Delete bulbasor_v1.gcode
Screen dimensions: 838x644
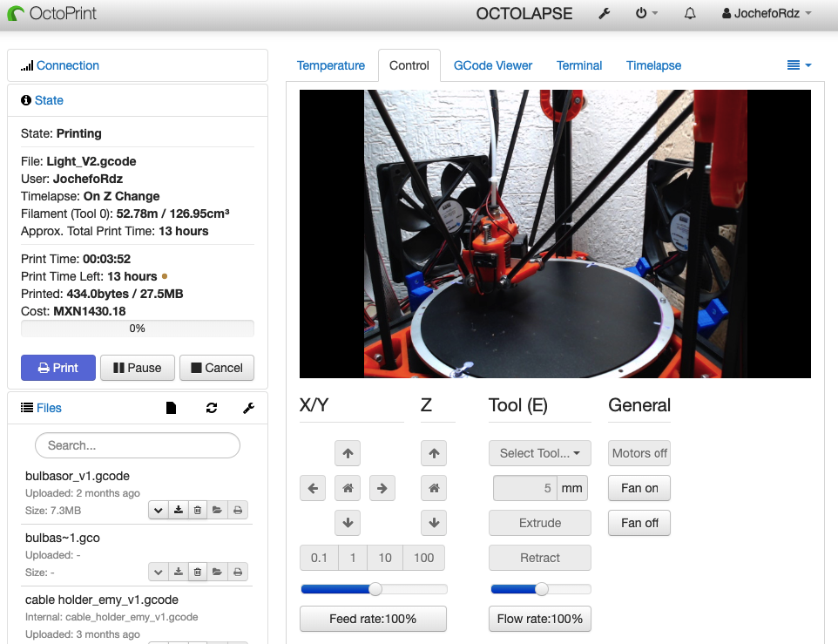(198, 511)
